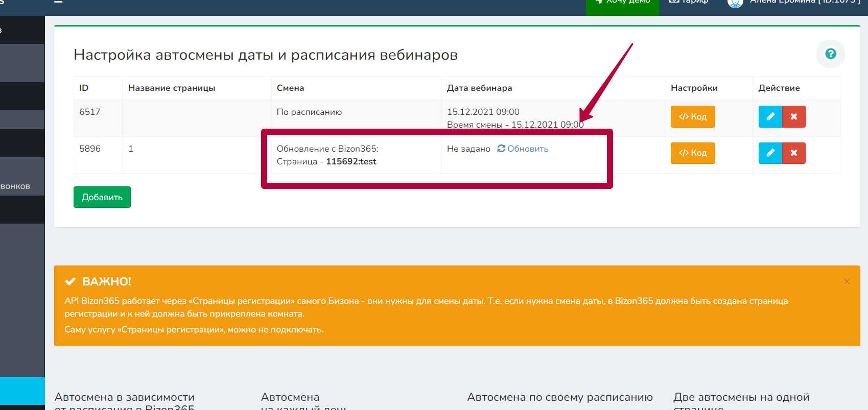Screen dimensions: 868x410
Task: Click the Хочу демо button
Action: pos(622,3)
